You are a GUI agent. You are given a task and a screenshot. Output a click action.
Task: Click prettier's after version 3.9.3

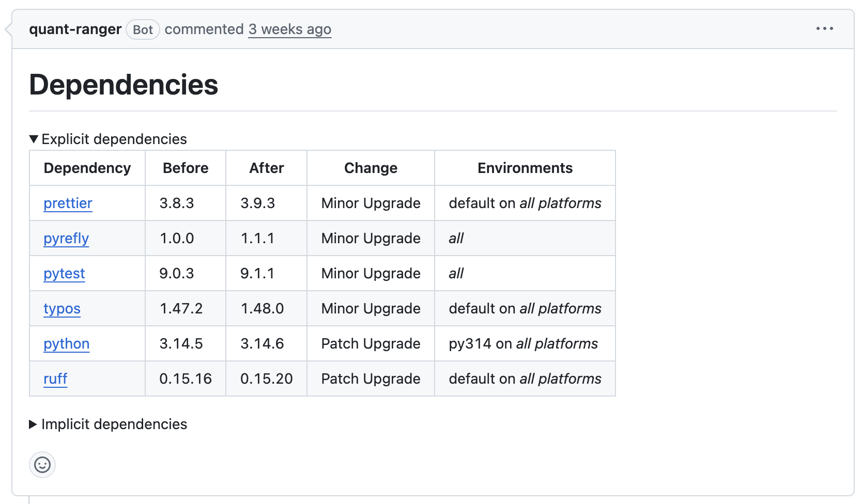click(258, 203)
